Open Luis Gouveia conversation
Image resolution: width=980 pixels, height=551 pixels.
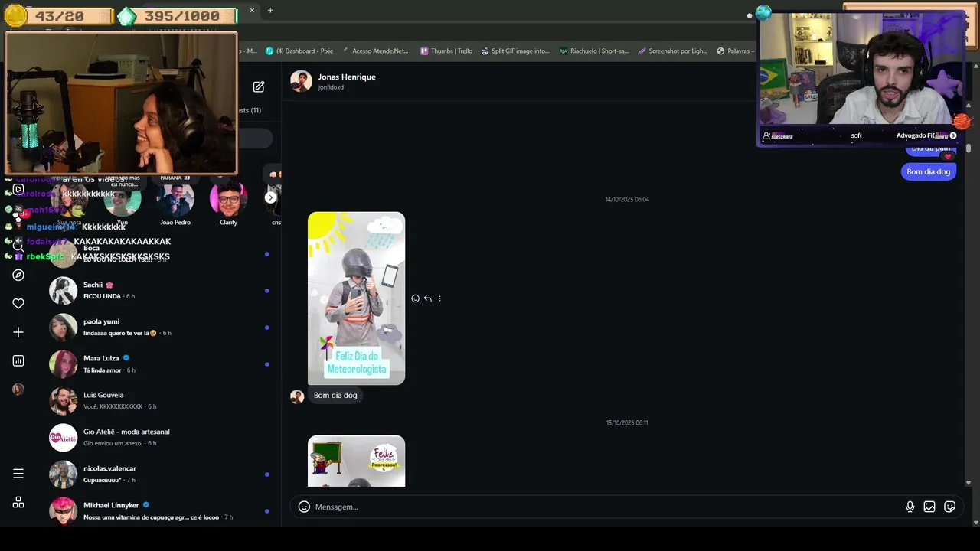pyautogui.click(x=161, y=401)
